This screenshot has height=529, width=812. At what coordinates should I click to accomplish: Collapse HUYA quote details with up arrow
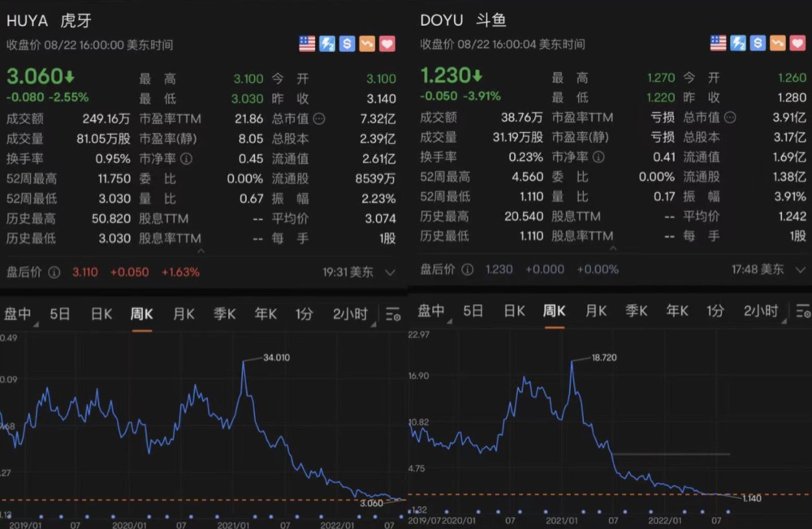201,251
